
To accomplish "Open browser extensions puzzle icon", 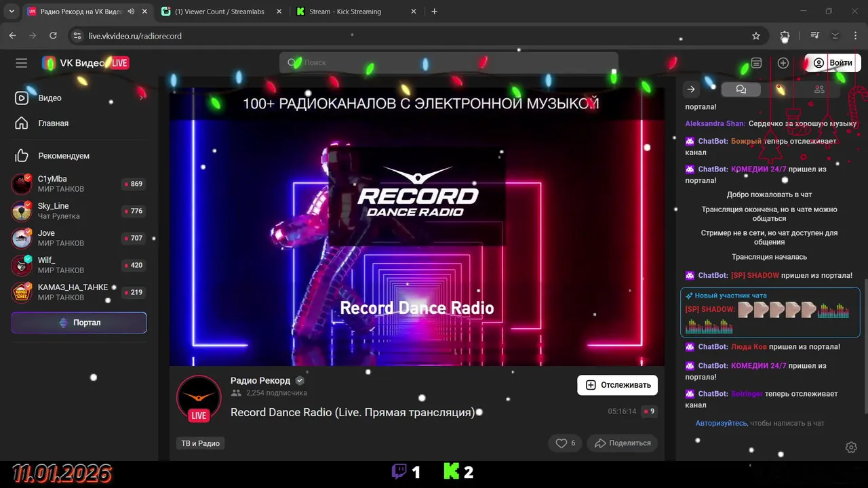I will 785,36.
